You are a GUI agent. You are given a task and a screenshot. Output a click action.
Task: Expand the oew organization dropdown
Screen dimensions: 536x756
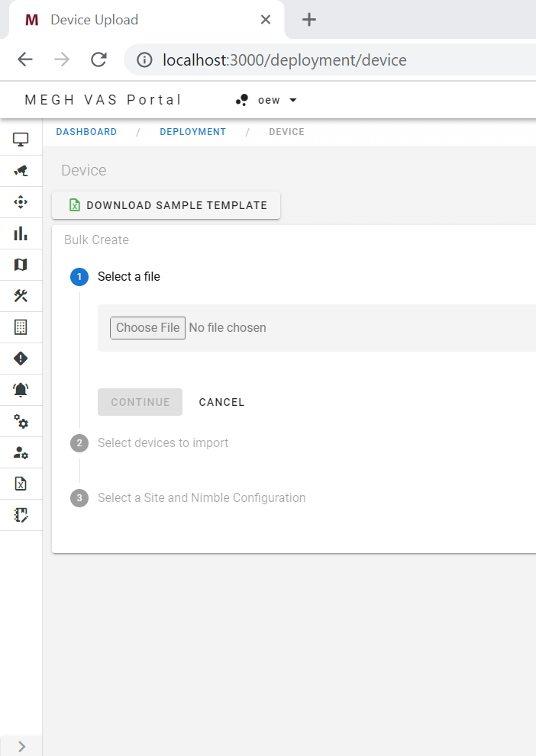pyautogui.click(x=266, y=100)
